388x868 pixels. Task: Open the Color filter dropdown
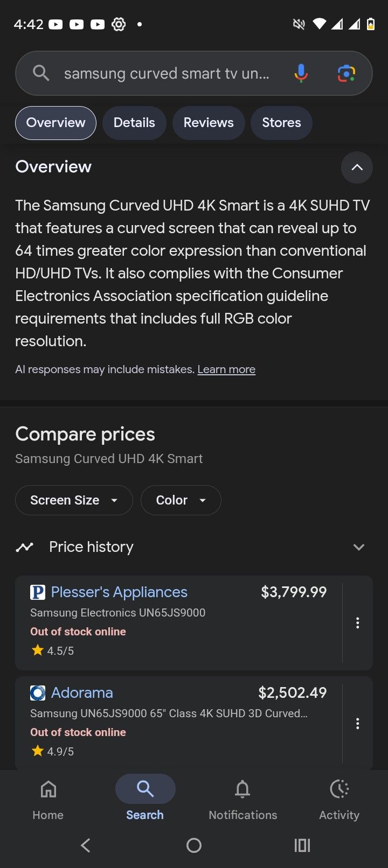[181, 500]
